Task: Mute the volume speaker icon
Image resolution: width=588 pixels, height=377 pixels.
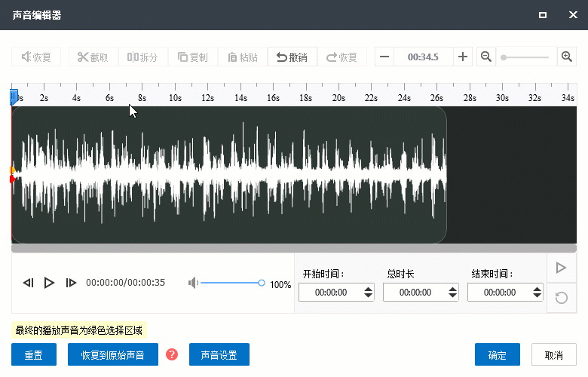Action: point(193,283)
